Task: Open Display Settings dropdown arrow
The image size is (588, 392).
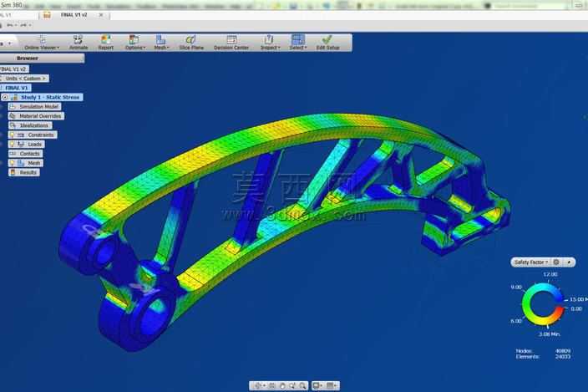Action: tap(322, 385)
